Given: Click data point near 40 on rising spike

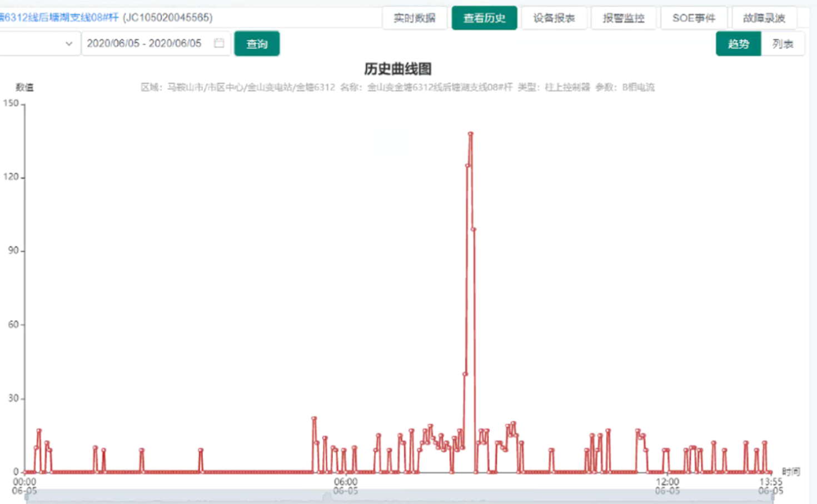Looking at the screenshot, I should click(465, 374).
